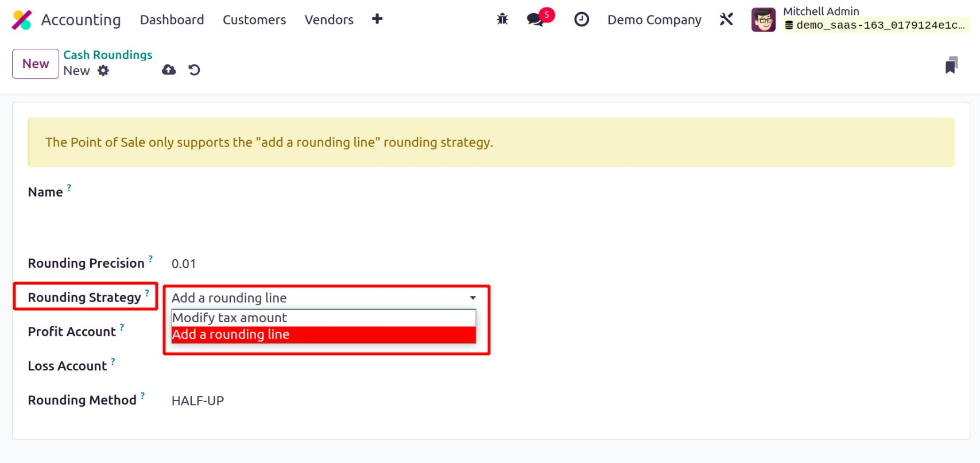Click the Odoo Accounting app logo
Image resolution: width=980 pixels, height=463 pixels.
[x=22, y=20]
